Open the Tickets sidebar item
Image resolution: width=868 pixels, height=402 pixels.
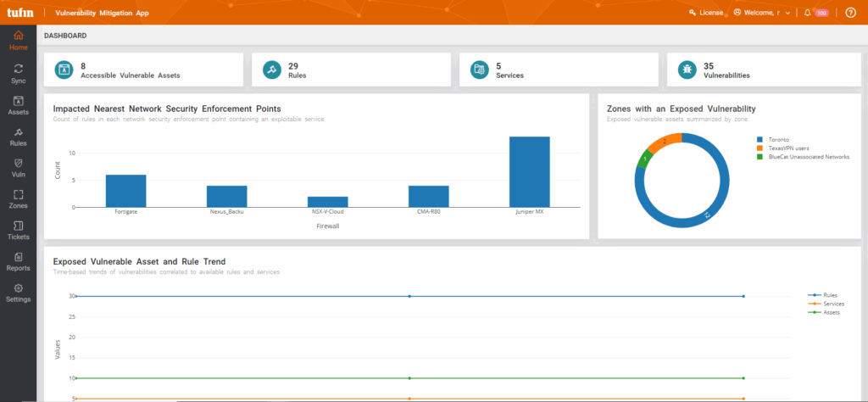18,230
